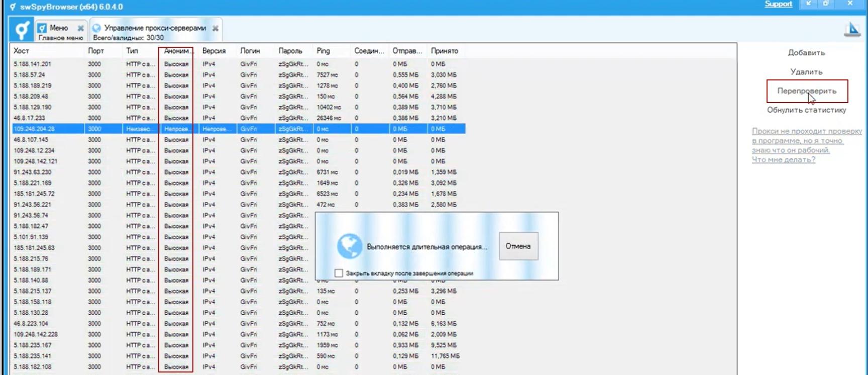The width and height of the screenshot is (868, 375).
Task: Select the proxy row 109.248.142.121
Action: 239,161
